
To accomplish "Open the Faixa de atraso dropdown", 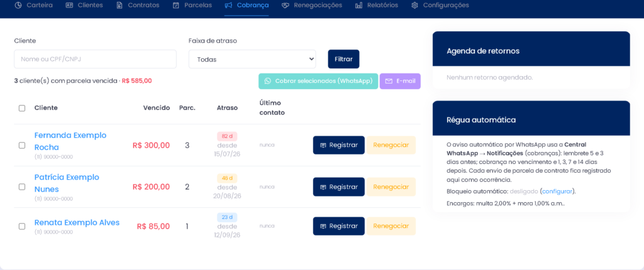I will click(x=252, y=59).
